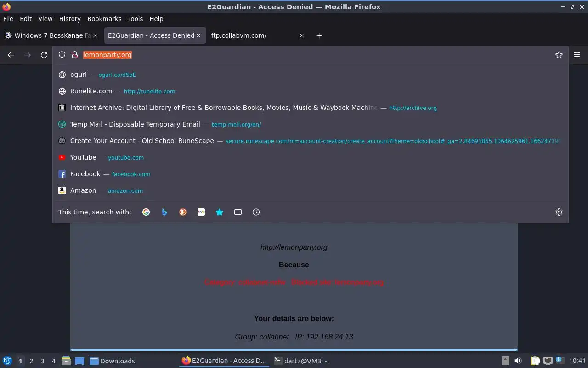This screenshot has height=368, width=588.
Task: Switch to Windows 7 BossKanae tab
Action: click(52, 35)
